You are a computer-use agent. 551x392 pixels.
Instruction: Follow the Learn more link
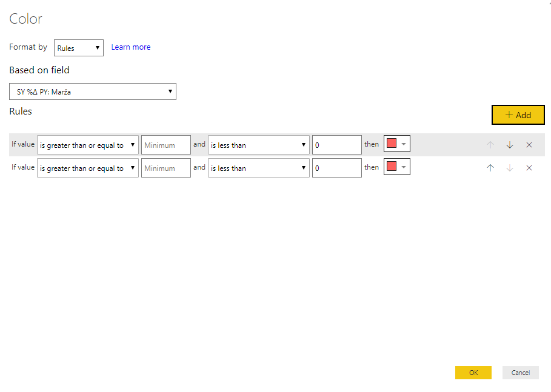tap(131, 47)
